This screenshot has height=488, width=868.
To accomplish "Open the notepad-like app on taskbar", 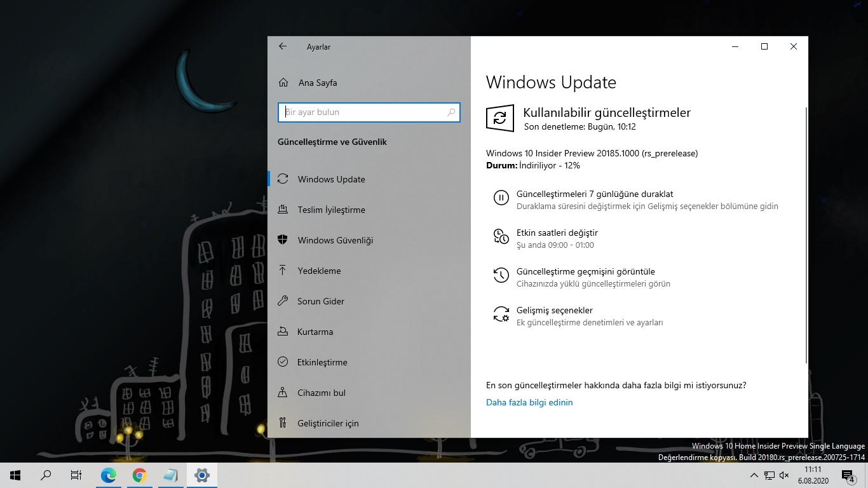I will [x=170, y=475].
